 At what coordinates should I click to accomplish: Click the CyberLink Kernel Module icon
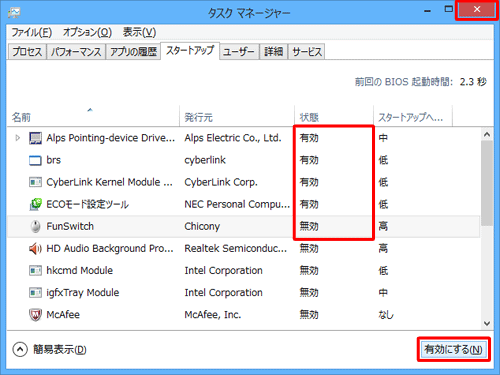pos(35,182)
